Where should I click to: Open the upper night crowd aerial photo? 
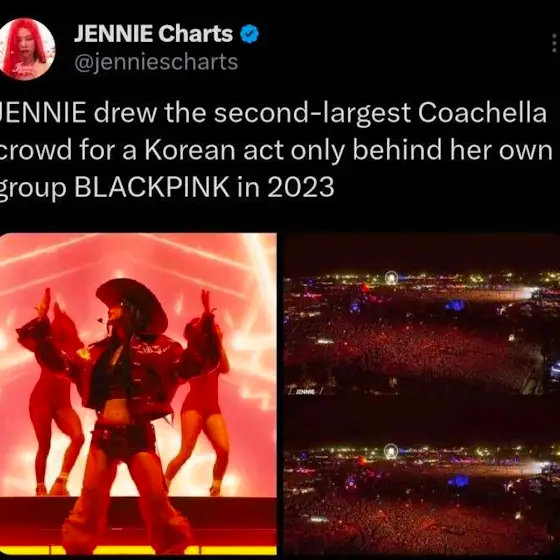422,314
